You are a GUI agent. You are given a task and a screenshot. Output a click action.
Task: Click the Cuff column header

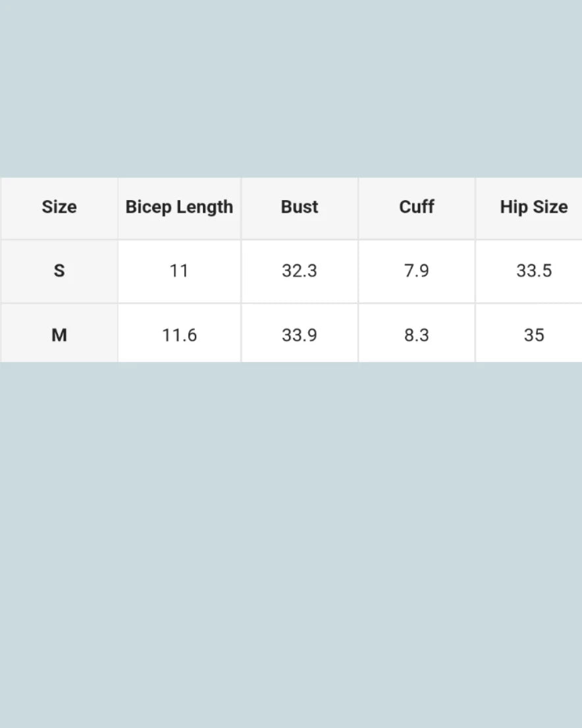(417, 207)
